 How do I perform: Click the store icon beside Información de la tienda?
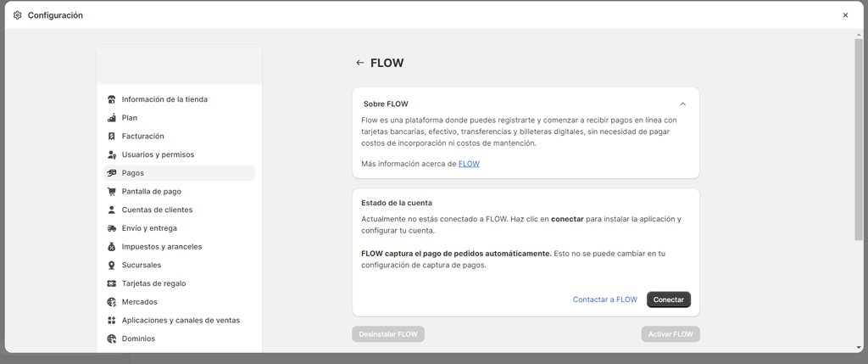pyautogui.click(x=111, y=100)
